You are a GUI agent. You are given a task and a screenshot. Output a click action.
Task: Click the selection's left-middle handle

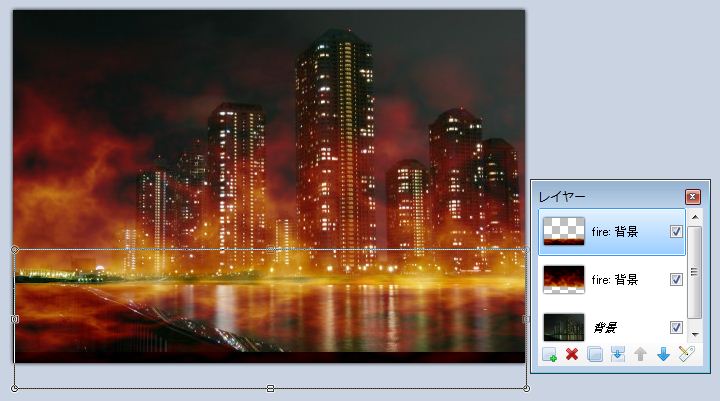click(15, 319)
